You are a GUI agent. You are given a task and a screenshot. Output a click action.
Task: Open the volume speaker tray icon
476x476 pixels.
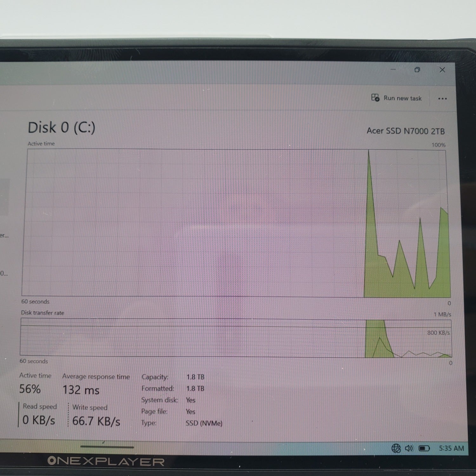coord(409,448)
